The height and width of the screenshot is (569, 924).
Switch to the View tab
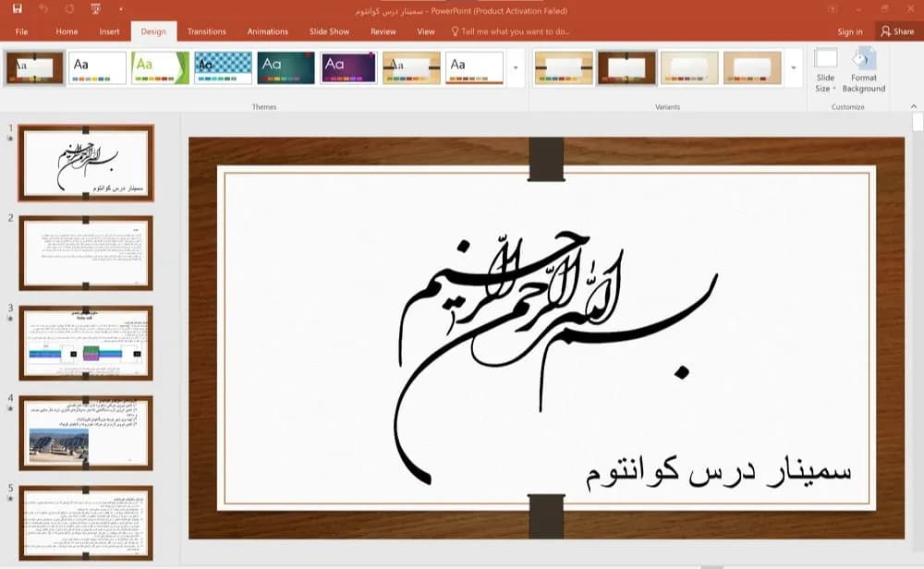425,31
